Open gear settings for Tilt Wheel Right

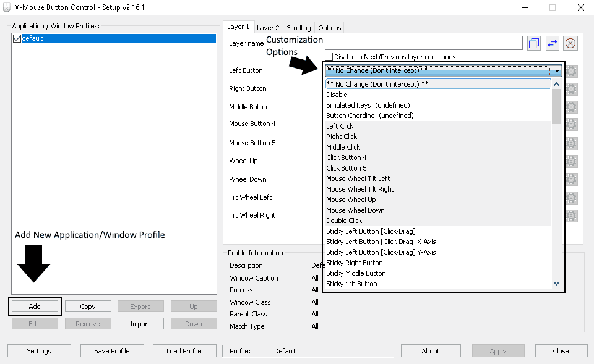(x=571, y=216)
